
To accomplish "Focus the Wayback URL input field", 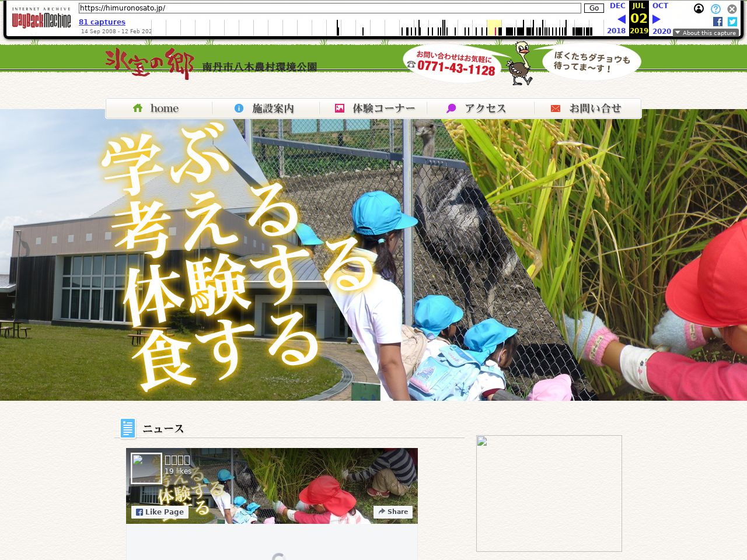I will coord(330,8).
